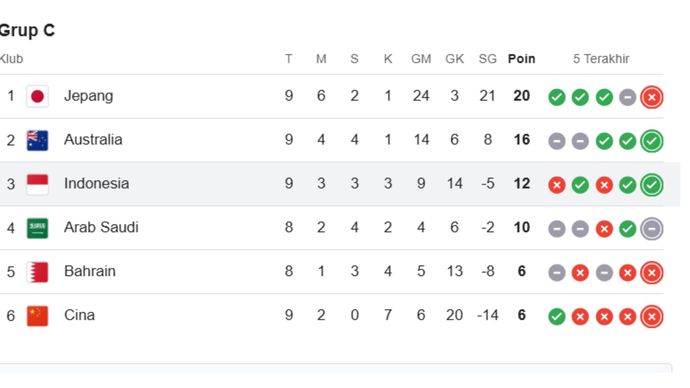The height and width of the screenshot is (388, 690).
Task: Click Cina's green win result icon
Action: coord(557,316)
